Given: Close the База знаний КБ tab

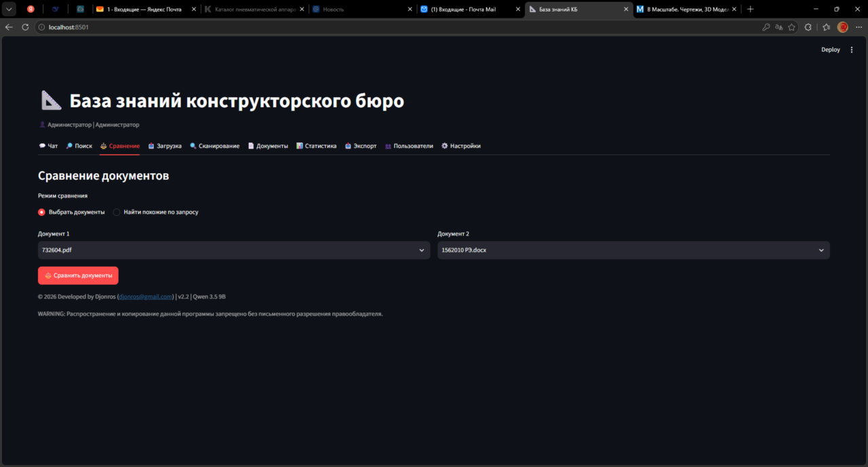Looking at the screenshot, I should click(x=626, y=10).
